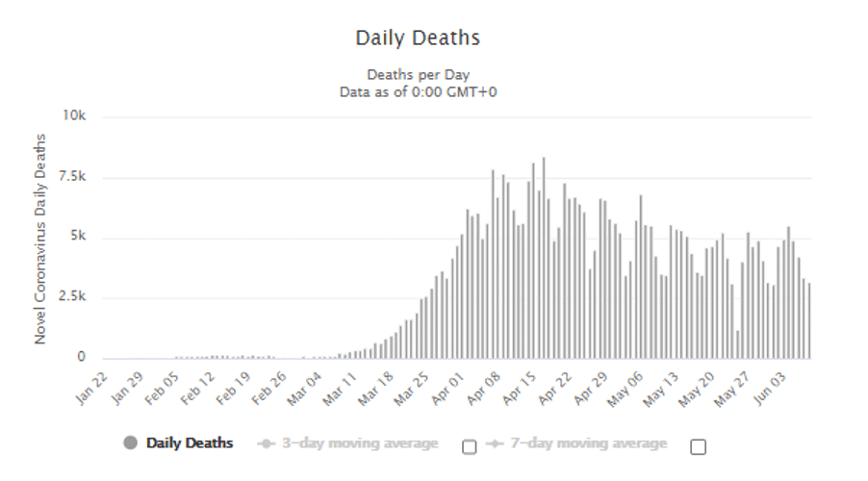
Task: Click the May 06 x-axis label
Action: pyautogui.click(x=625, y=390)
